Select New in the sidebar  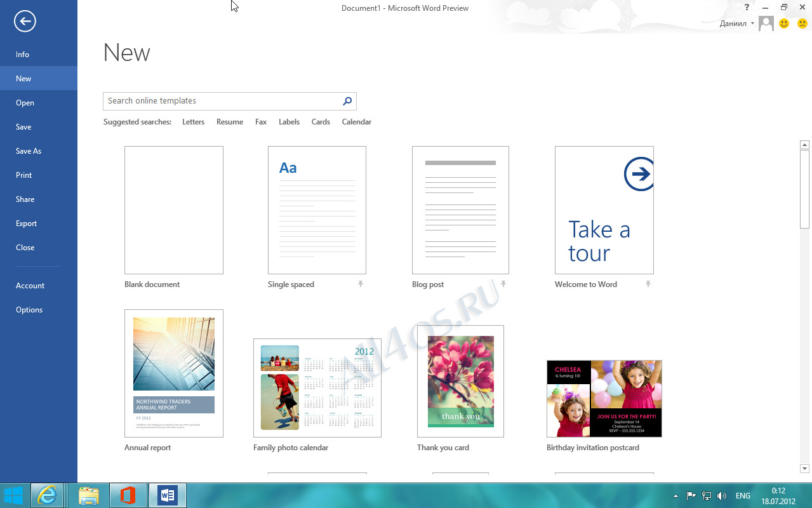[39, 79]
